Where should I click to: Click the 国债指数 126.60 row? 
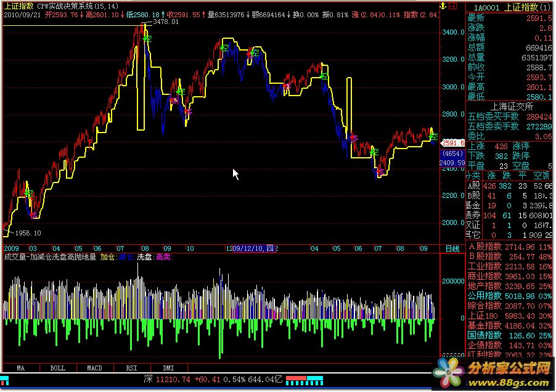510,335
